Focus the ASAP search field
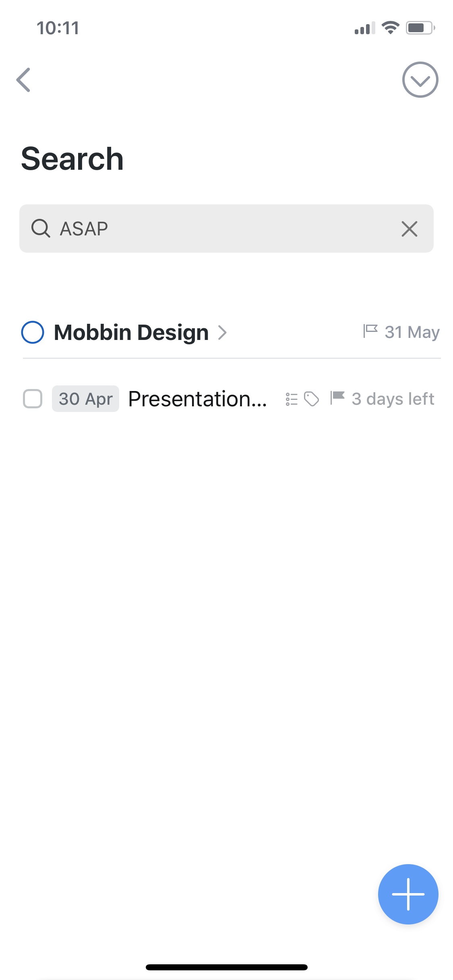 pyautogui.click(x=226, y=229)
